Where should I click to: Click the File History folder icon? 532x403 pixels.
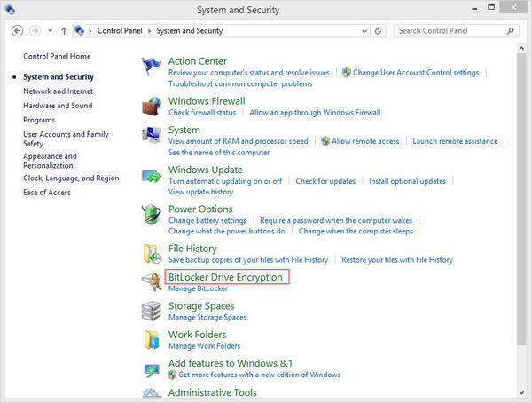[x=152, y=254]
